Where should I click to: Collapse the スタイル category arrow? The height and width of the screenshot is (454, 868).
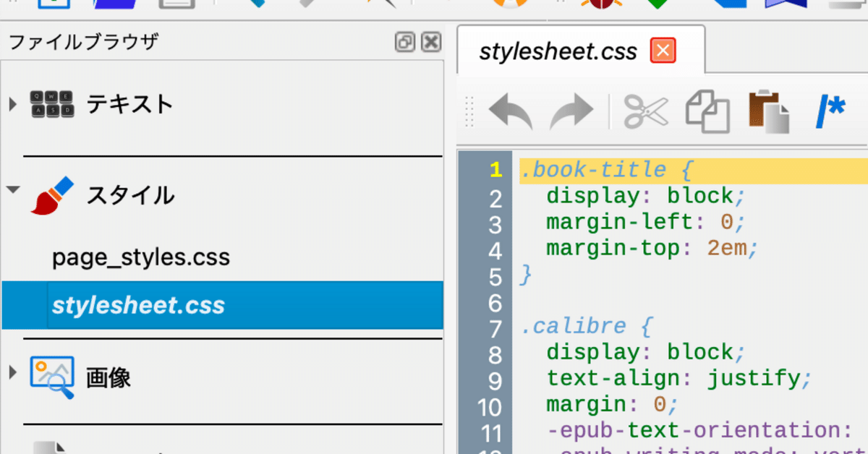click(13, 191)
